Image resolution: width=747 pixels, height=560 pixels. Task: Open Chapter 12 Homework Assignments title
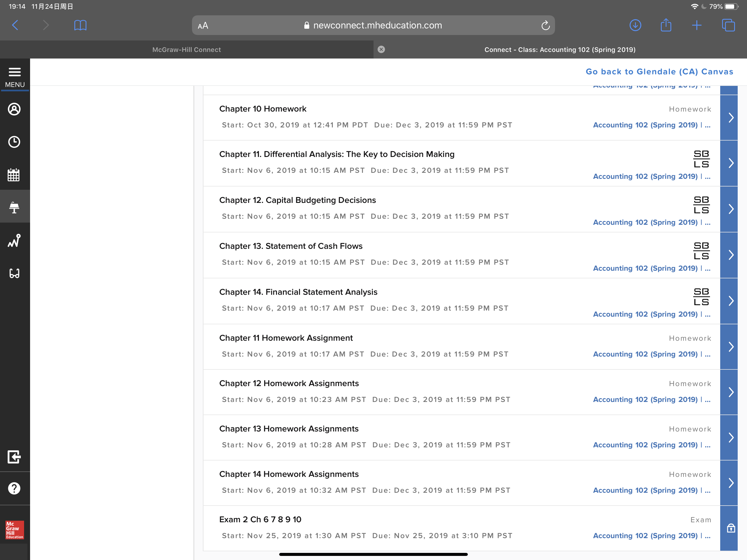(289, 383)
